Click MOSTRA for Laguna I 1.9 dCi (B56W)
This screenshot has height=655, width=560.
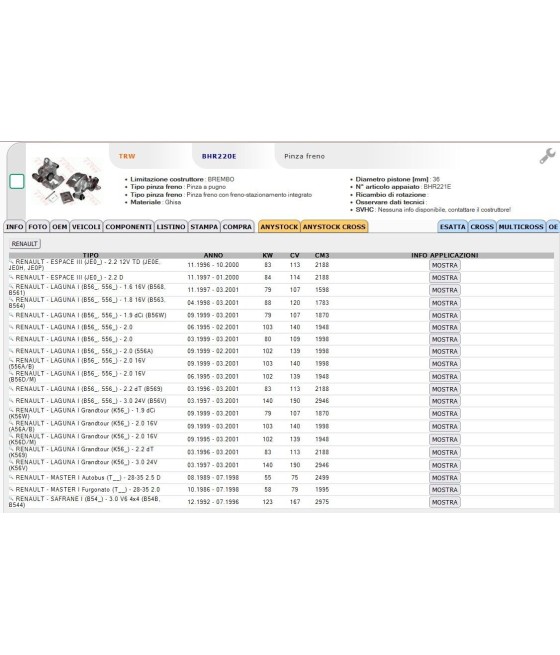[445, 316]
